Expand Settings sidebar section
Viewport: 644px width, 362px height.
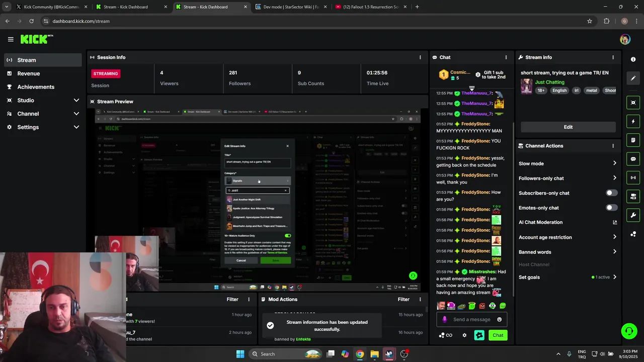click(76, 127)
